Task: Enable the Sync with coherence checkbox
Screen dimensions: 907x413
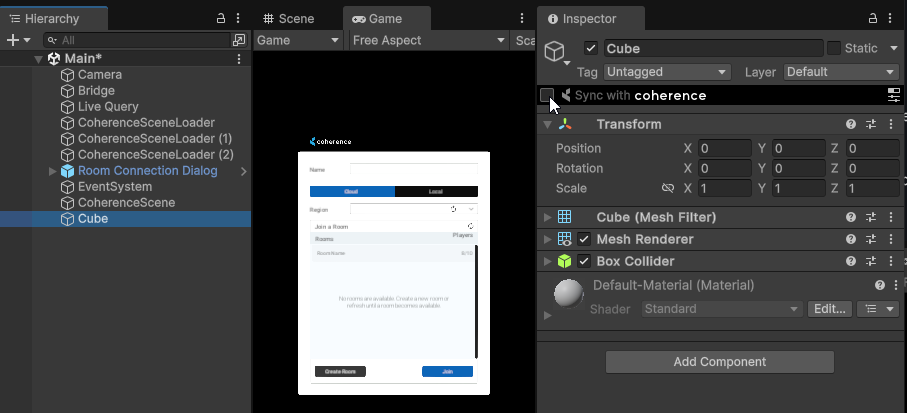Action: [x=547, y=95]
